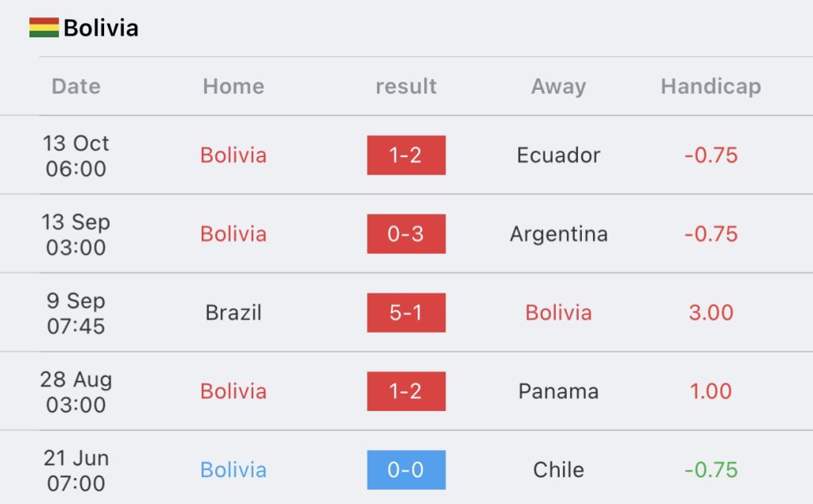Select the Date column header
Image resolution: width=813 pixels, height=504 pixels.
click(x=75, y=86)
